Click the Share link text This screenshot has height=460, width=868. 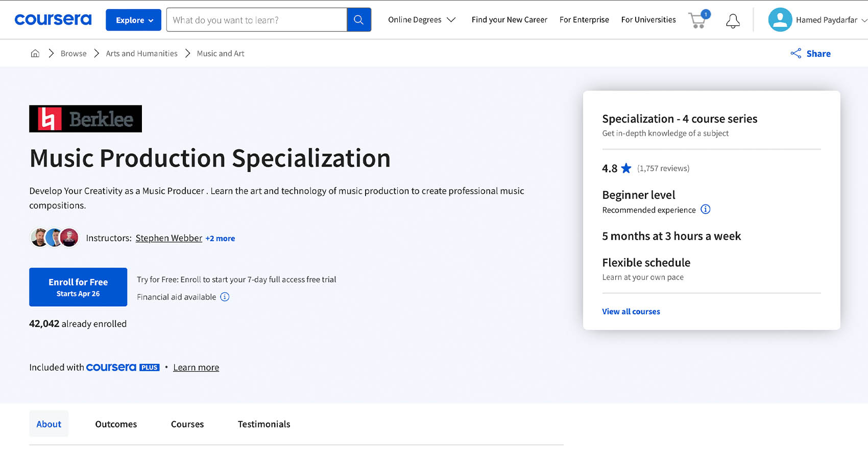[x=818, y=54]
